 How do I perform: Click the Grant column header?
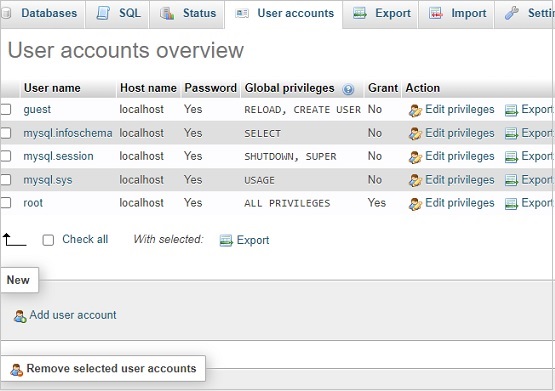[x=383, y=88]
